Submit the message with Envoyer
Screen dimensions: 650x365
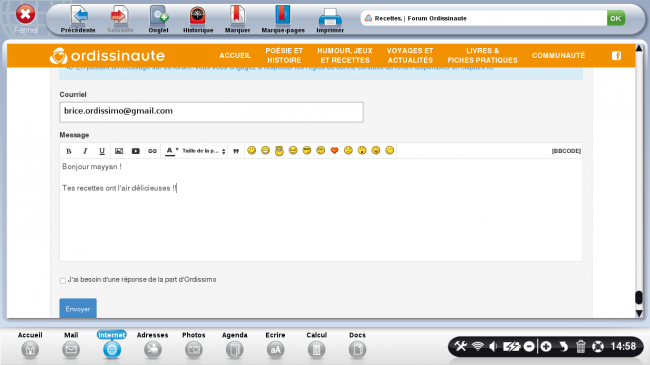pyautogui.click(x=78, y=309)
